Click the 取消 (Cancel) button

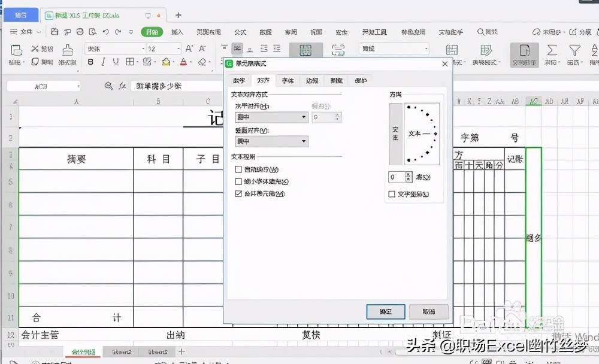[x=429, y=312]
